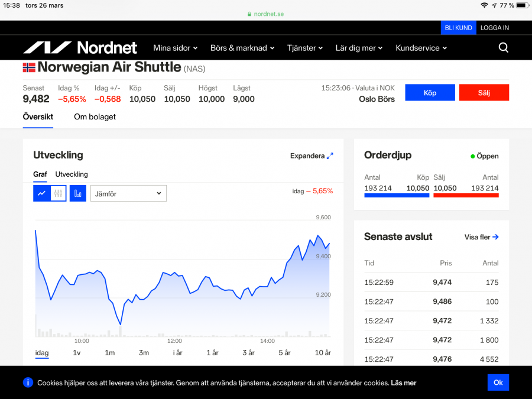The height and width of the screenshot is (399, 532).
Task: Select the 3m time range
Action: pyautogui.click(x=144, y=353)
